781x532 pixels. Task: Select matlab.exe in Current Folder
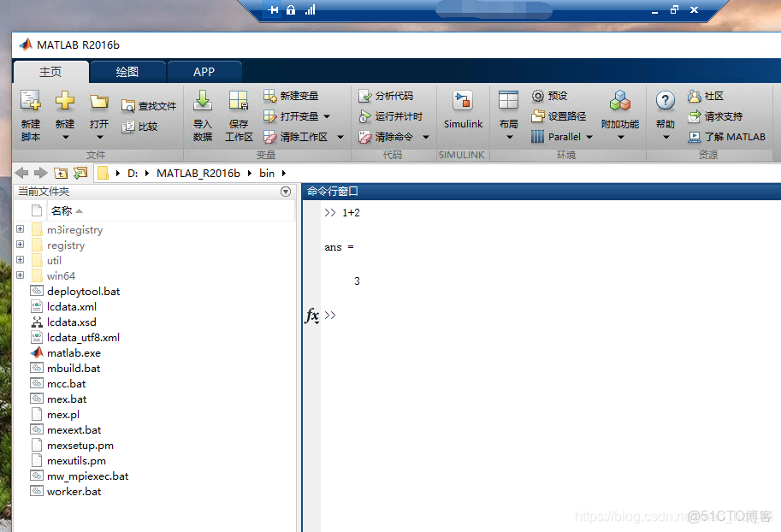point(74,352)
